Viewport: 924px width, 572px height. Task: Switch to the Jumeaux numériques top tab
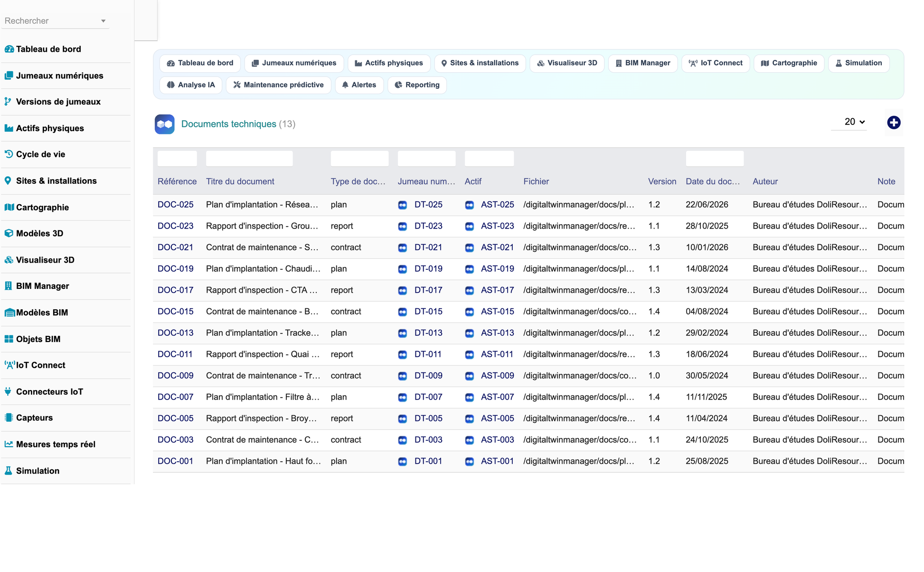294,63
